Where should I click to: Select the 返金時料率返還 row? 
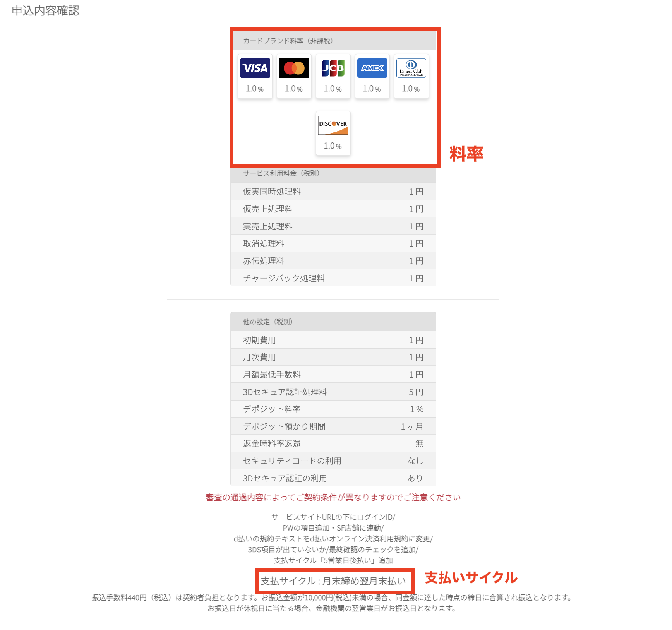(x=333, y=443)
